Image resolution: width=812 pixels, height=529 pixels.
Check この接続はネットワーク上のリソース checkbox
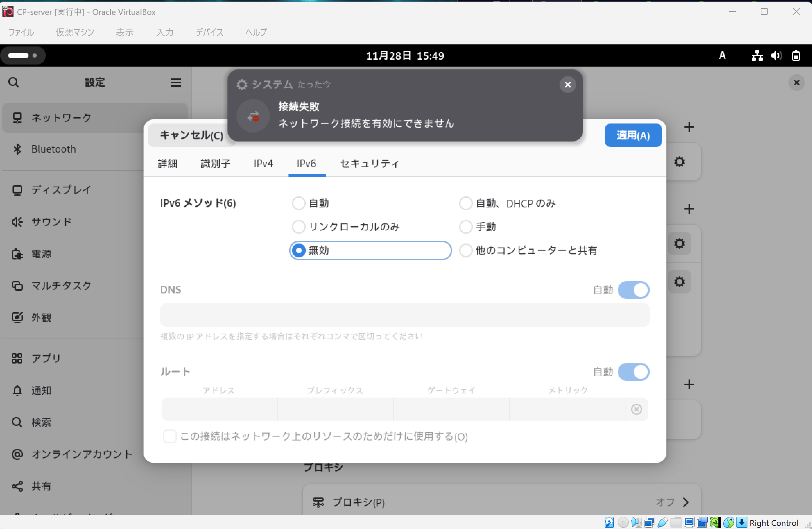click(x=170, y=436)
